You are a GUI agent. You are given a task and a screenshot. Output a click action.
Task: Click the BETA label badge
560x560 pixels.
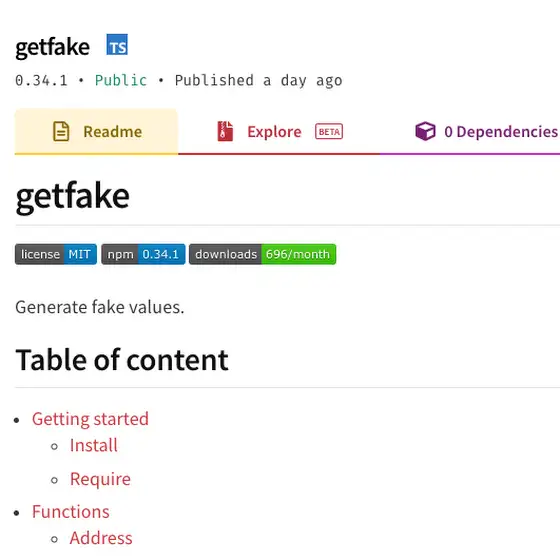(x=329, y=131)
